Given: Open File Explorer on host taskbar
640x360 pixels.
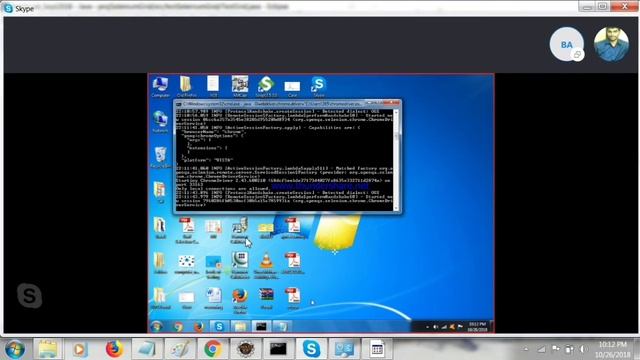Looking at the screenshot, I should 48,349.
